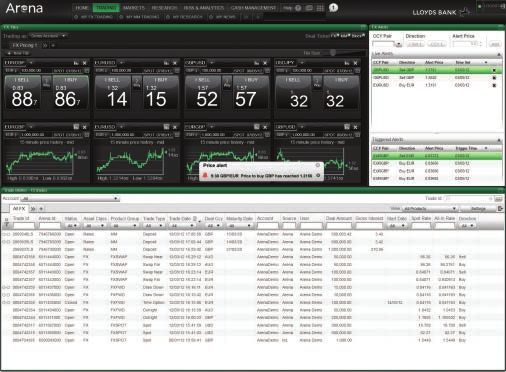Expand the Account dropdown in trade blotter
This screenshot has height=372, width=506.
click(70, 199)
